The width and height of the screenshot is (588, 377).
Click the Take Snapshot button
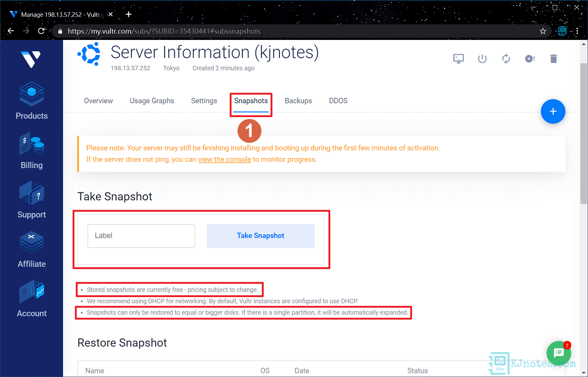(260, 236)
